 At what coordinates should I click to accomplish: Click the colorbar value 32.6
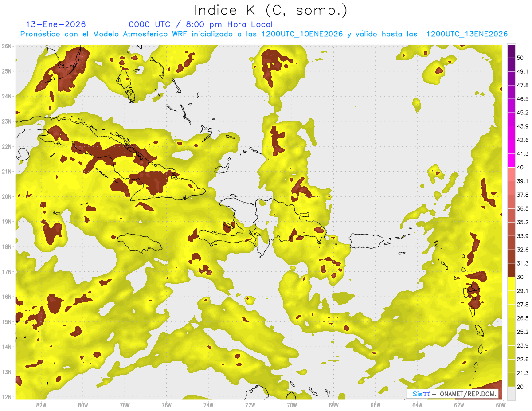(523, 250)
